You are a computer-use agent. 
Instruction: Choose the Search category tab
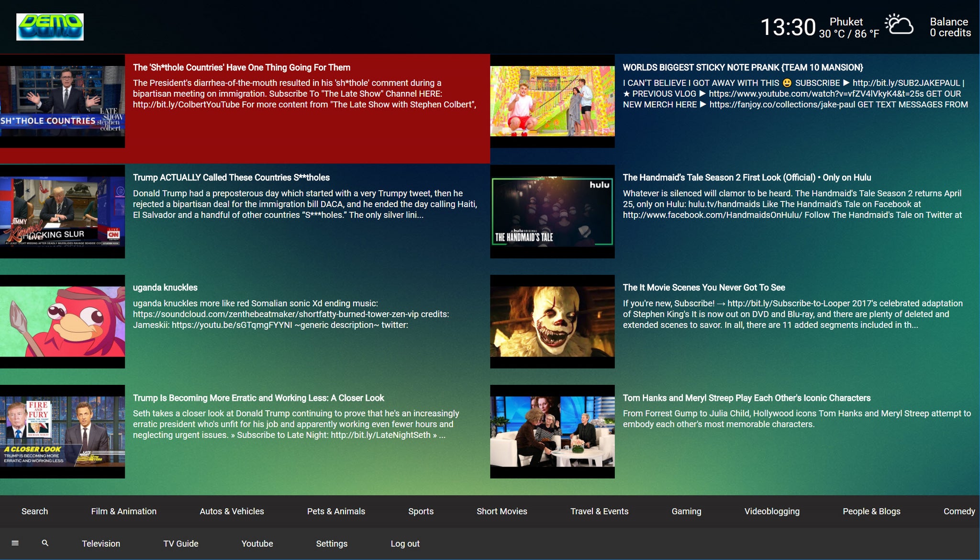pos(34,511)
